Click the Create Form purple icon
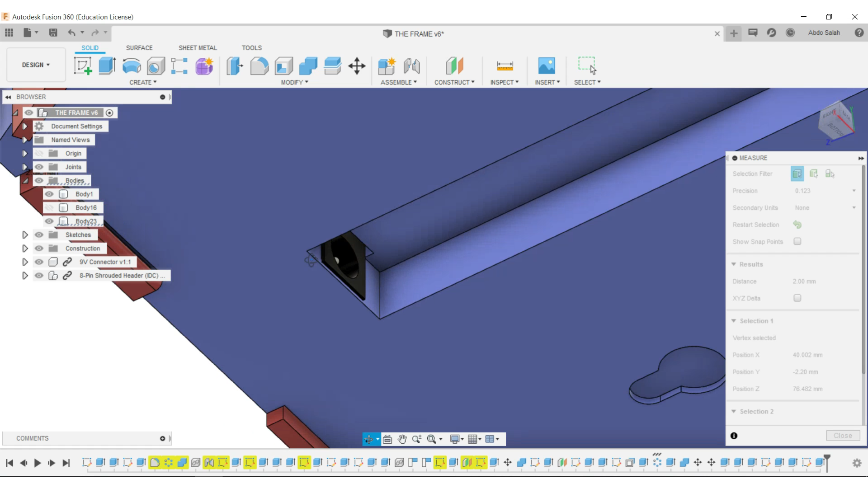868x488 pixels. pyautogui.click(x=204, y=66)
